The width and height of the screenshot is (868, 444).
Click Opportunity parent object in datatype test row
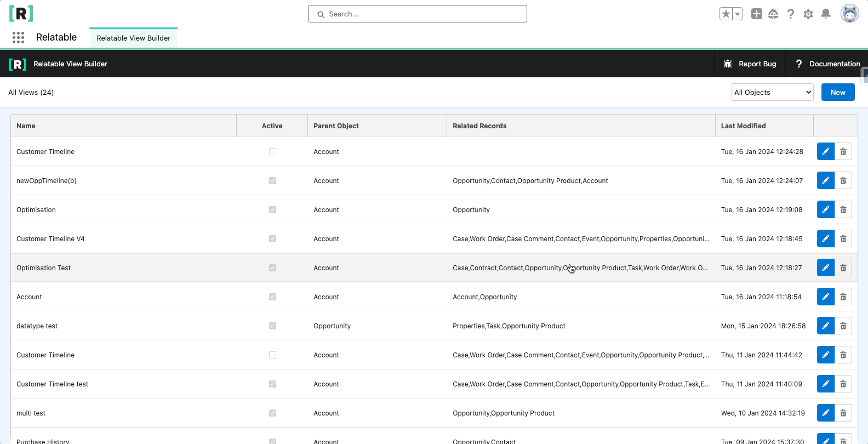point(332,326)
